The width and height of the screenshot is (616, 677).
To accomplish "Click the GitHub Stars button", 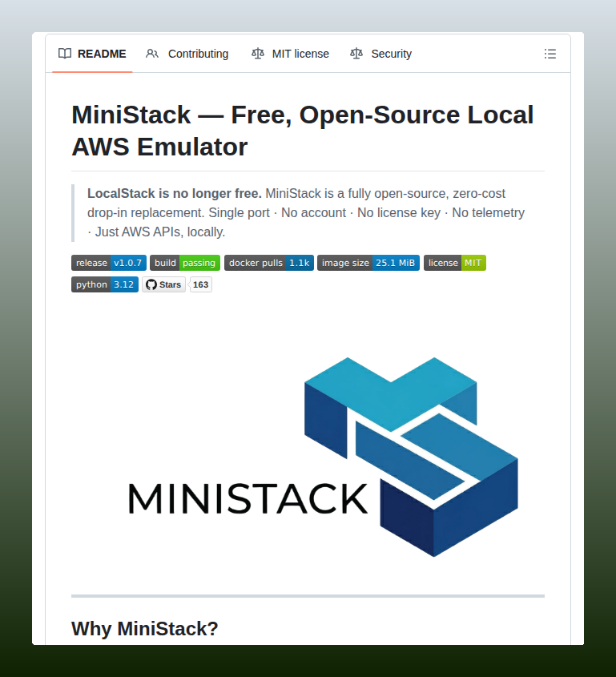I will pos(164,284).
